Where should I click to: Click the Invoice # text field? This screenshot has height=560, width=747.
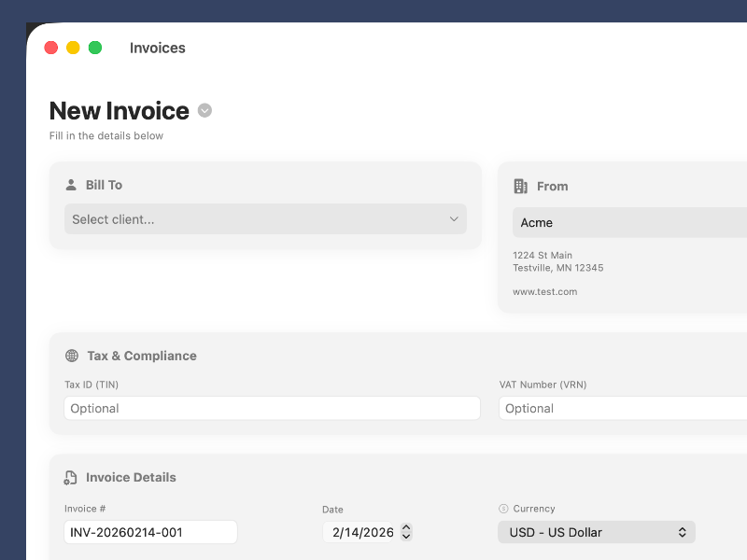pyautogui.click(x=150, y=532)
